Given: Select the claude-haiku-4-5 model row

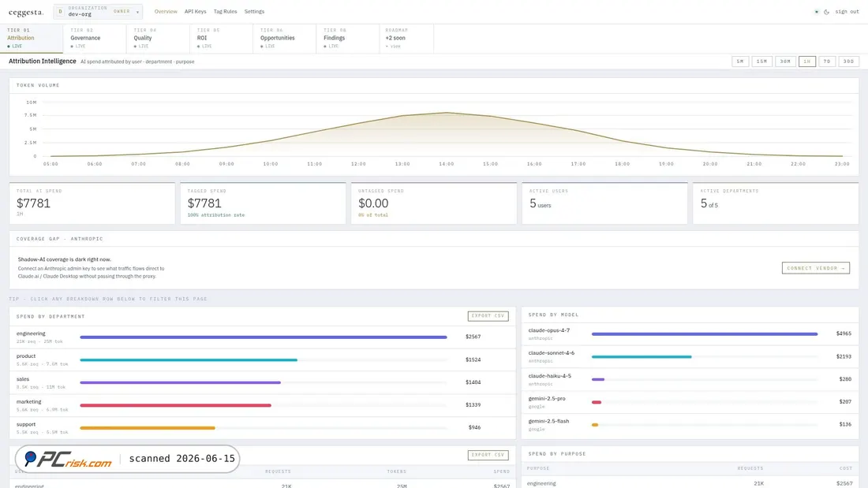Looking at the screenshot, I should click(x=690, y=379).
